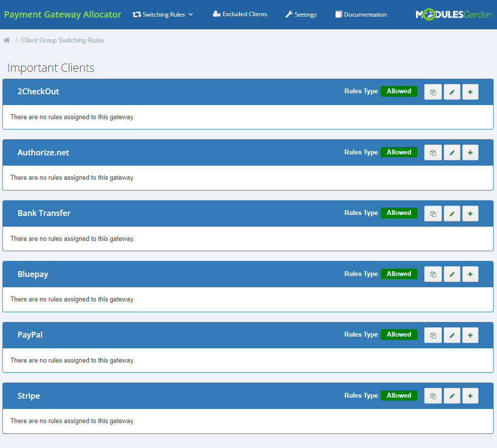The image size is (497, 448).
Task: Click the no-rules message under Stripe
Action: pyautogui.click(x=72, y=421)
